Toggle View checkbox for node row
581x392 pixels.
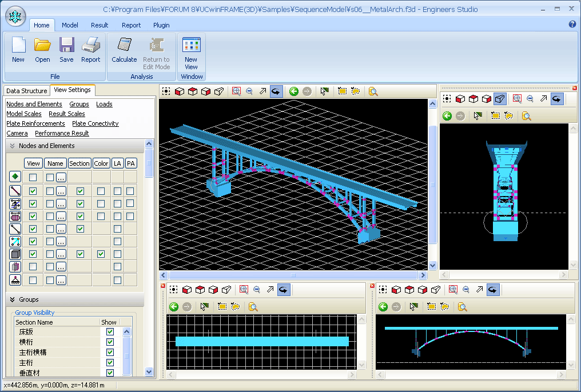point(33,177)
